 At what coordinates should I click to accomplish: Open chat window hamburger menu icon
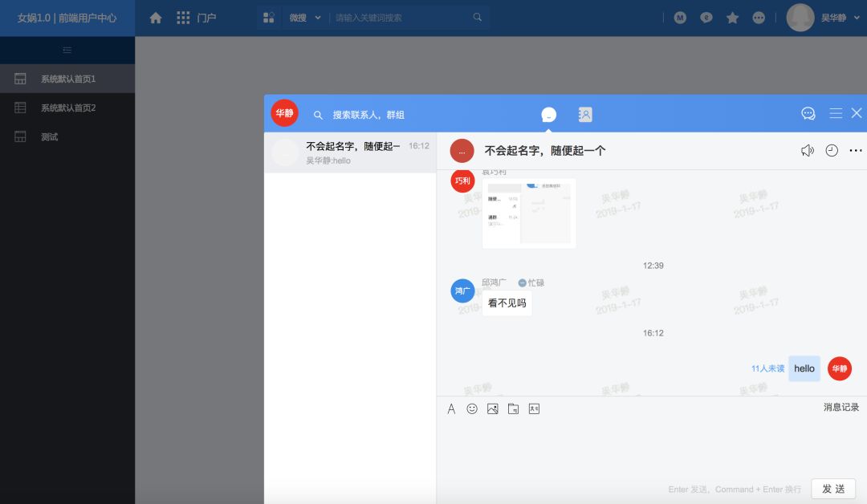836,112
